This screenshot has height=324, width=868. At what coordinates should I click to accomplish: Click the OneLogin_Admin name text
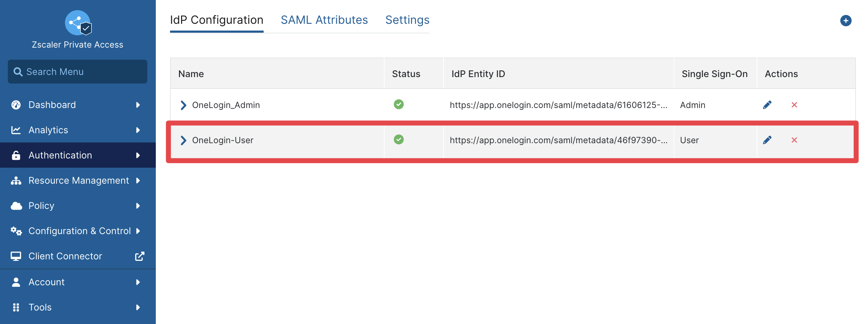226,105
